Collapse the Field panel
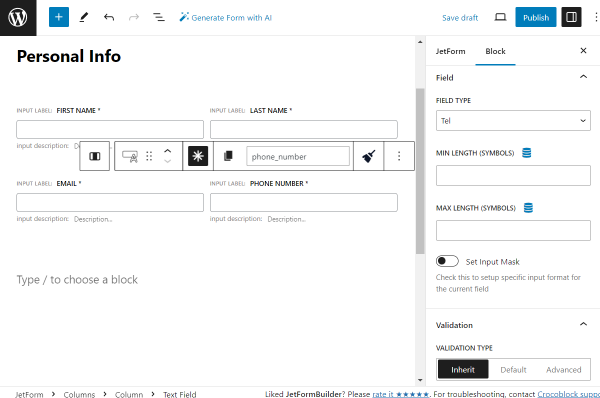The image size is (600, 398). pos(513,77)
